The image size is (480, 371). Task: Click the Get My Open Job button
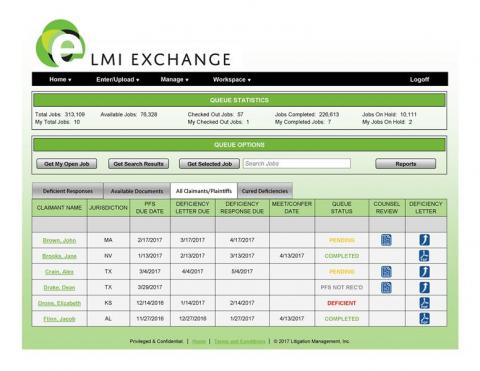tap(67, 164)
